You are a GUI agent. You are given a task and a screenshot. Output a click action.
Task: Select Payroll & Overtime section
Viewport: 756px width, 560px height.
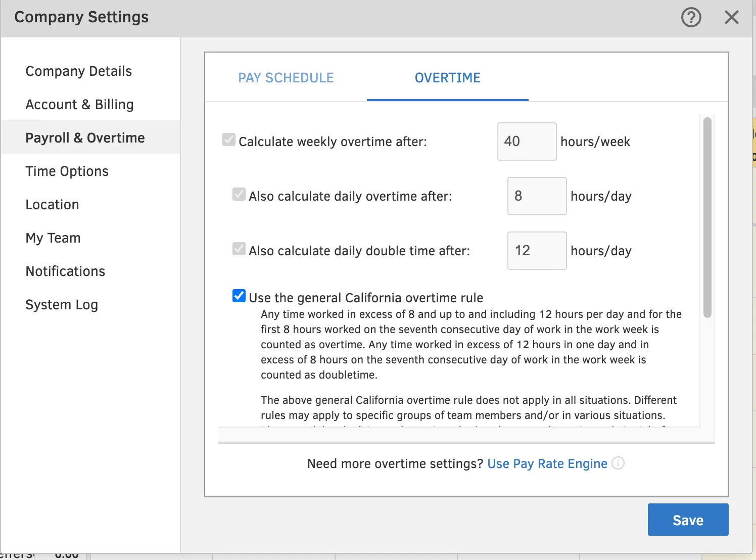85,137
